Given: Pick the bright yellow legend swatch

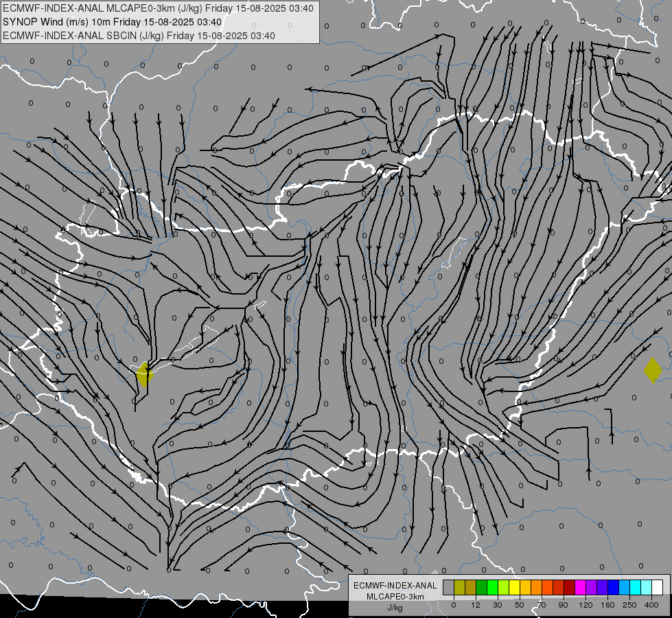Looking at the screenshot, I should (514, 587).
